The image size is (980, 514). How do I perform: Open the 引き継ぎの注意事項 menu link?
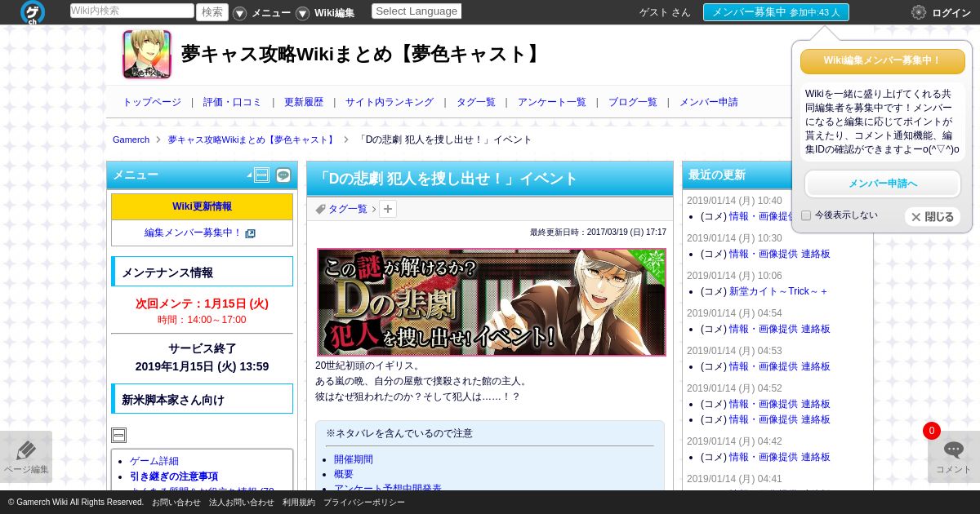tap(174, 476)
